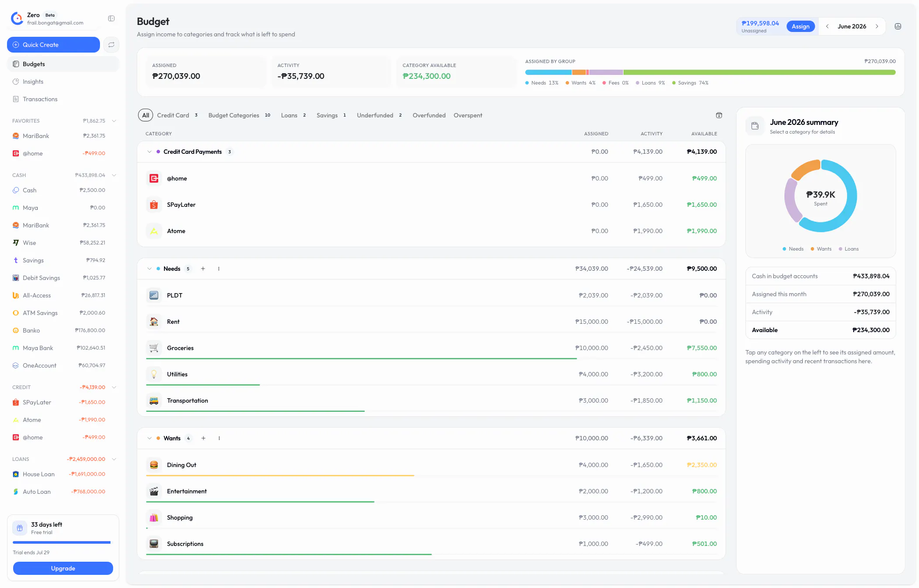Click the calendar icon above the Available column
Screen dimensions: 919x588
pyautogui.click(x=719, y=115)
